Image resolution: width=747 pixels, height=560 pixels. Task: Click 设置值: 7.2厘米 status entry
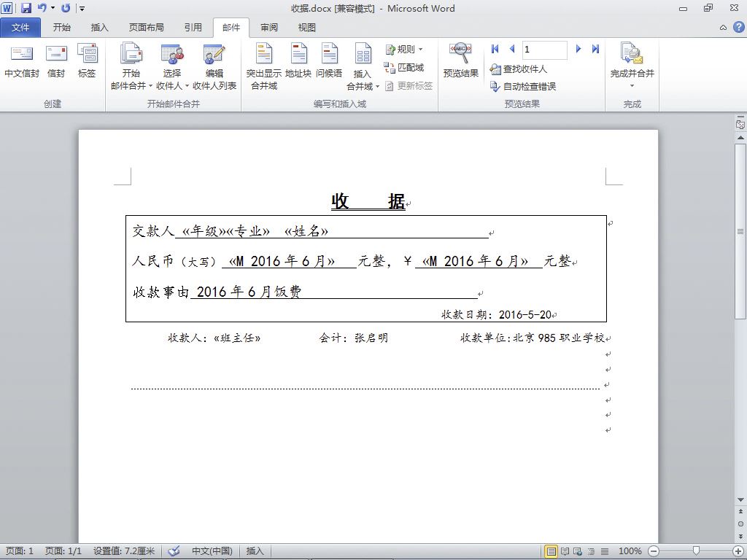(124, 551)
